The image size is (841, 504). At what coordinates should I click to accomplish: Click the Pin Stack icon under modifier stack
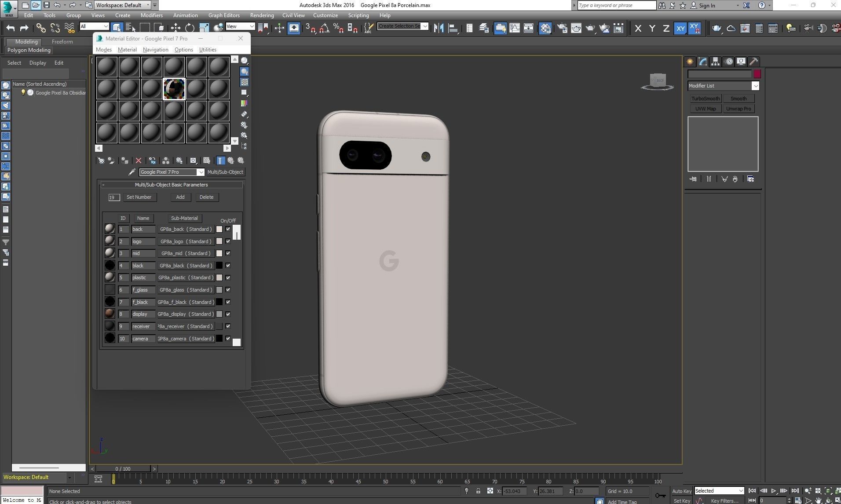tap(693, 179)
